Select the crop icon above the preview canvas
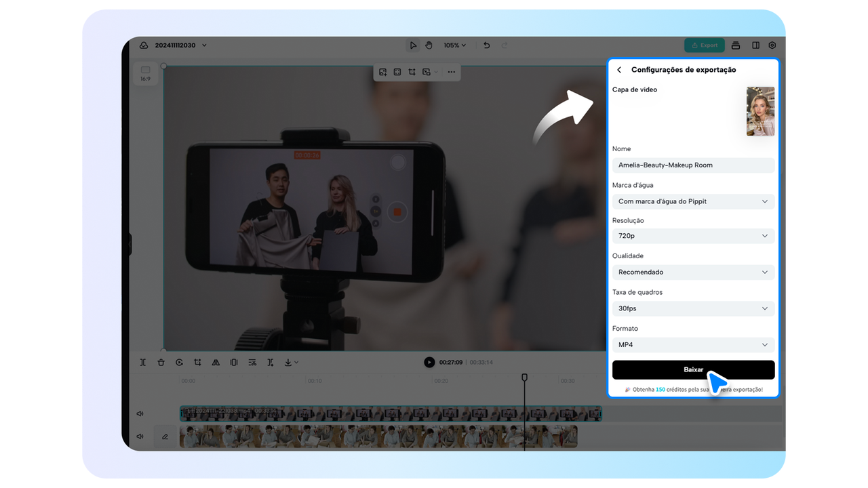This screenshot has height=488, width=868. click(x=412, y=72)
